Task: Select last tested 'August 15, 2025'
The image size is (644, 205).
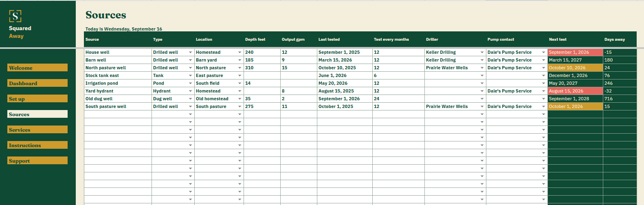Action: pyautogui.click(x=345, y=91)
